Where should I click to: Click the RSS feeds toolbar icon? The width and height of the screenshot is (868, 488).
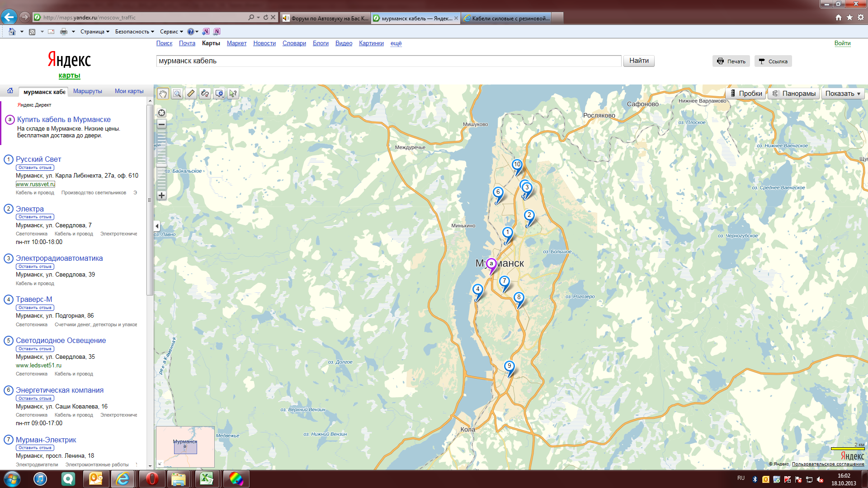click(x=32, y=32)
